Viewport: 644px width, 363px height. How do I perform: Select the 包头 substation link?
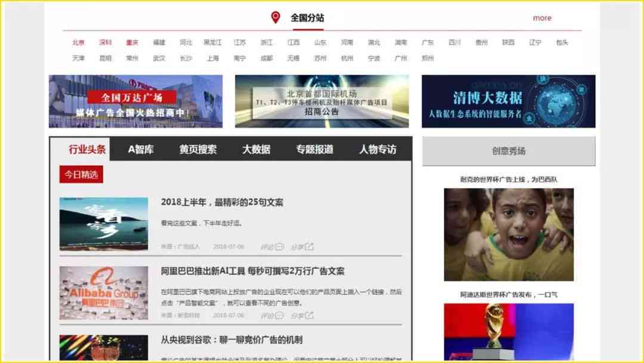562,42
